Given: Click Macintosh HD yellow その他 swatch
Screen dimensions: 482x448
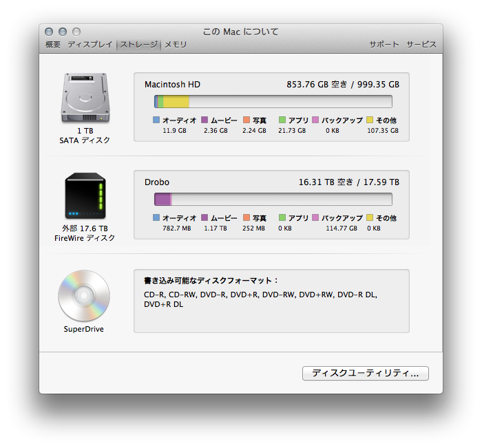Looking at the screenshot, I should (370, 120).
